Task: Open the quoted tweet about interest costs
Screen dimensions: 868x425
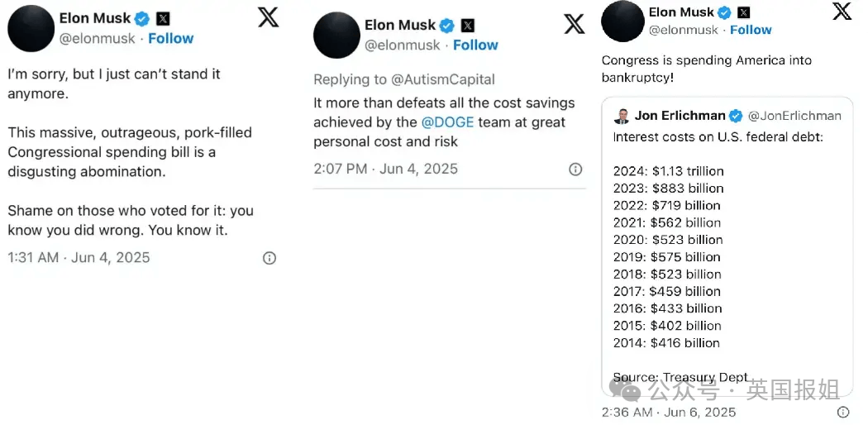Action: pyautogui.click(x=727, y=246)
